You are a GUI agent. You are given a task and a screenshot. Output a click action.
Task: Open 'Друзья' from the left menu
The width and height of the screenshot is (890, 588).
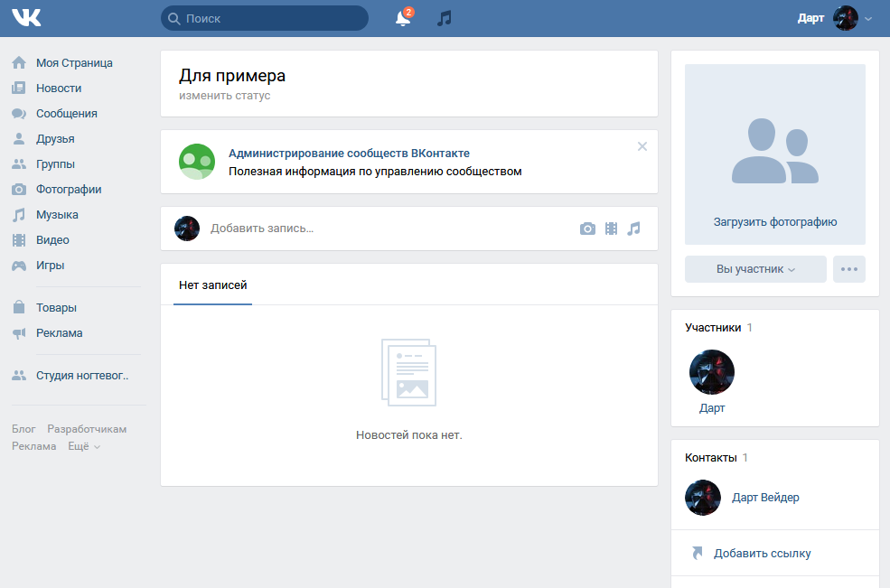(55, 139)
